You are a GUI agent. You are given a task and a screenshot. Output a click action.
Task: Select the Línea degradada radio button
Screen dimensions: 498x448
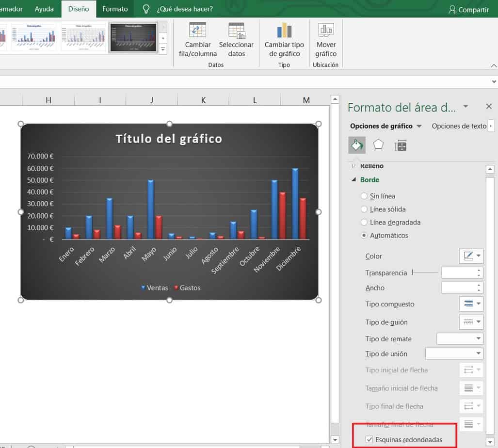coord(364,222)
